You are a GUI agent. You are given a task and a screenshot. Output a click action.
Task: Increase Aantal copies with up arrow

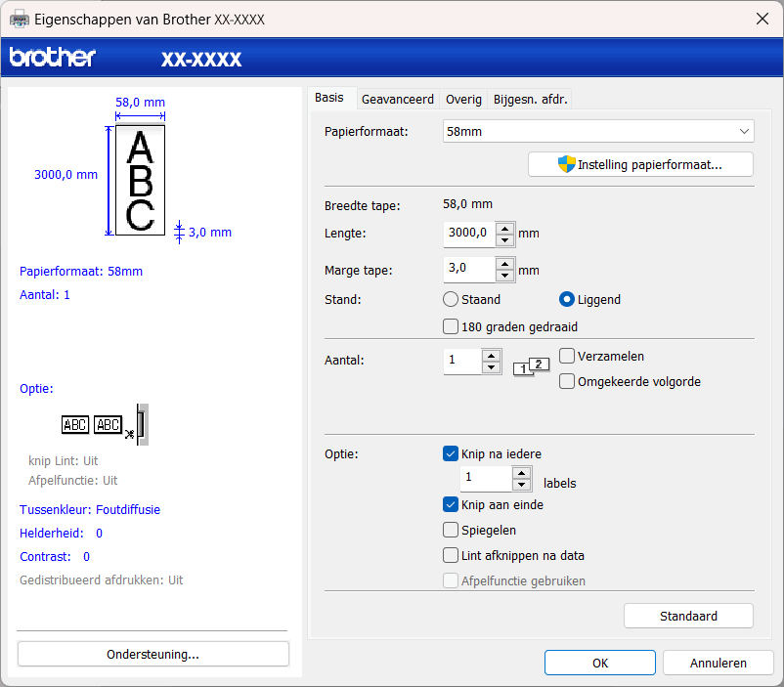tap(491, 355)
